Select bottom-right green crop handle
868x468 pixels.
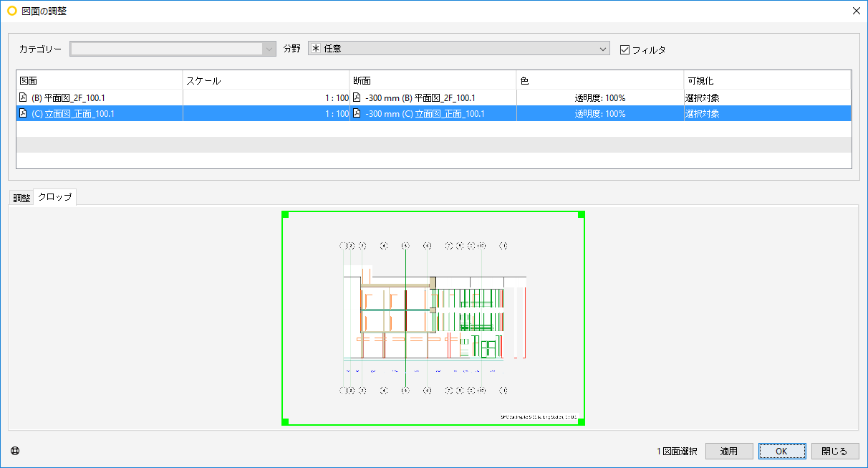click(x=582, y=422)
